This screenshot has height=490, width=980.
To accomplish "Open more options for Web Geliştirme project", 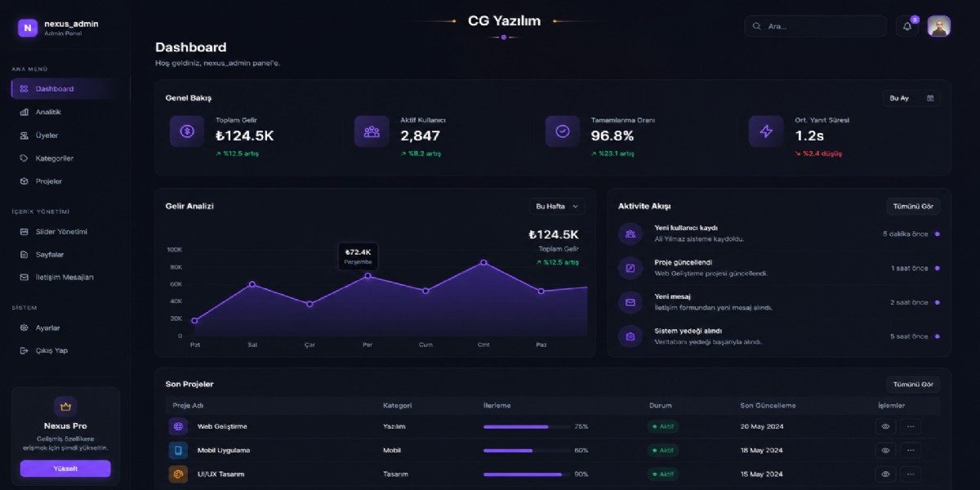I will tap(911, 426).
